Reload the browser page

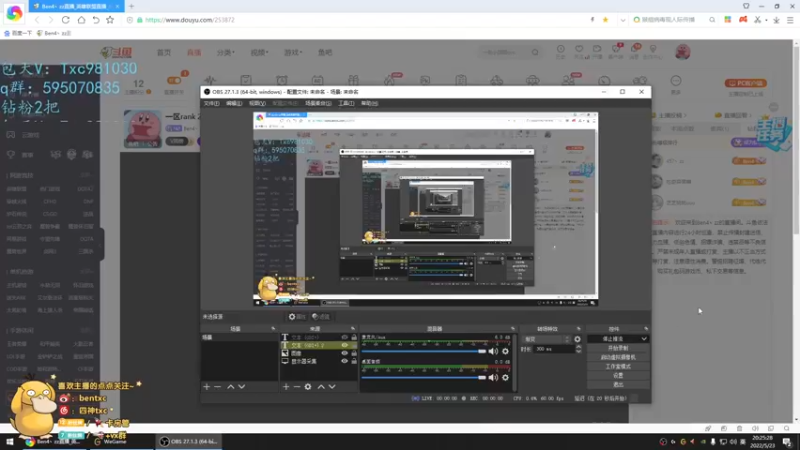(x=66, y=20)
